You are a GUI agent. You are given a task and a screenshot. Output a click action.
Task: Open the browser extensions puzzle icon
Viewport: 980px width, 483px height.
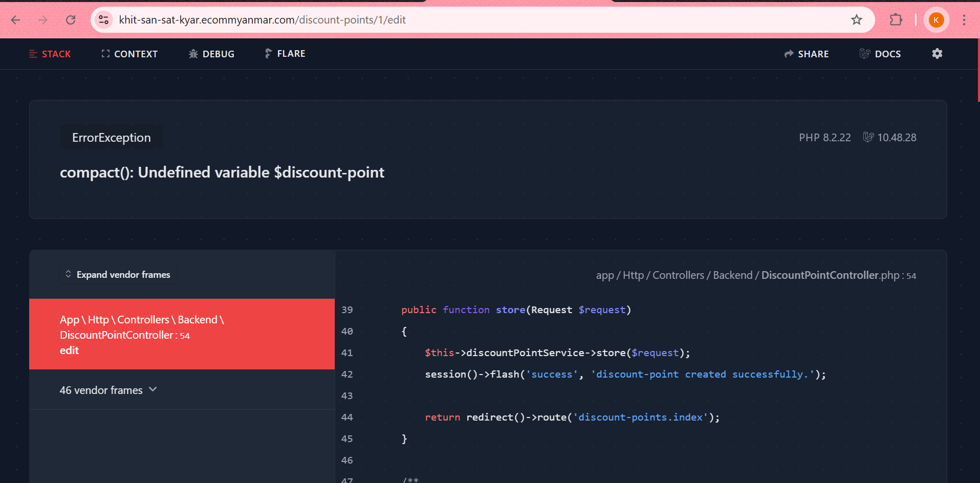pos(896,20)
